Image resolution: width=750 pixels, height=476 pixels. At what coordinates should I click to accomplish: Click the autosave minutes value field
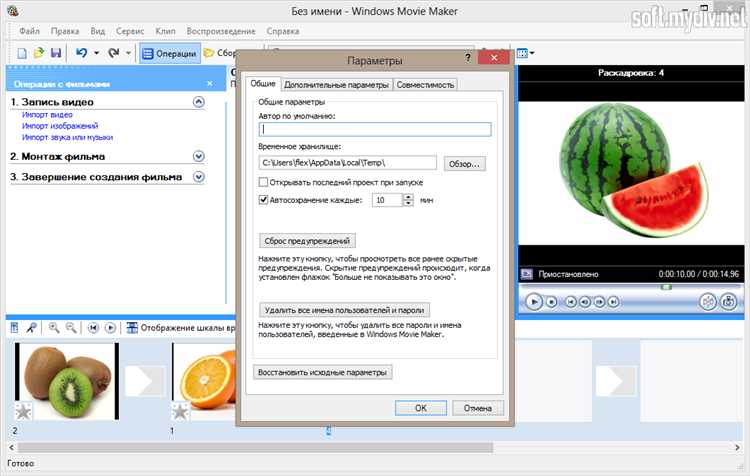point(387,200)
